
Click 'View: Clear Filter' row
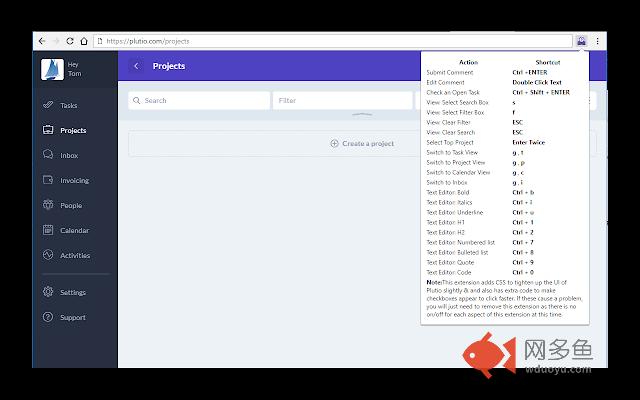(x=505, y=122)
